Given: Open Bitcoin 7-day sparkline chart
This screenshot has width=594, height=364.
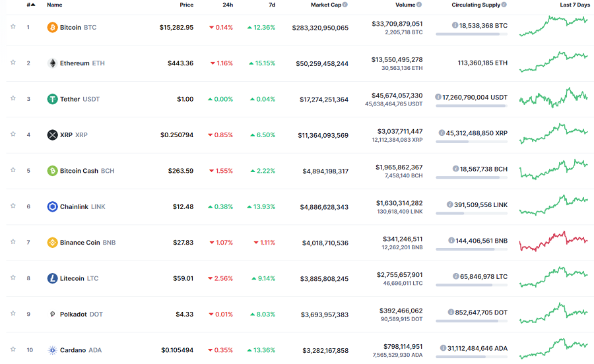Looking at the screenshot, I should pyautogui.click(x=554, y=26).
